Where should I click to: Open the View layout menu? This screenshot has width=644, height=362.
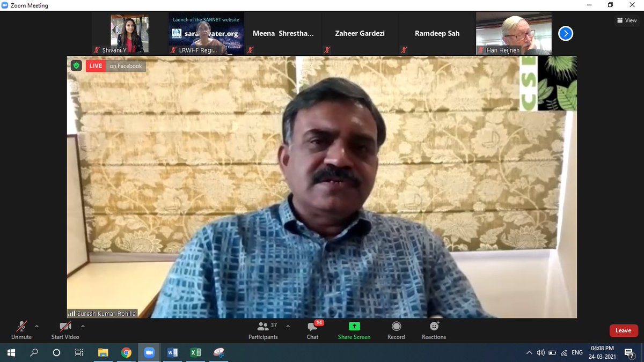pos(627,20)
